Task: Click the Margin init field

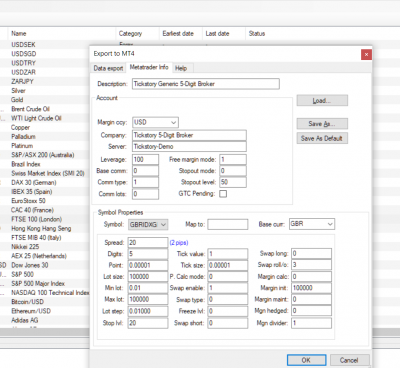Action: click(x=311, y=288)
